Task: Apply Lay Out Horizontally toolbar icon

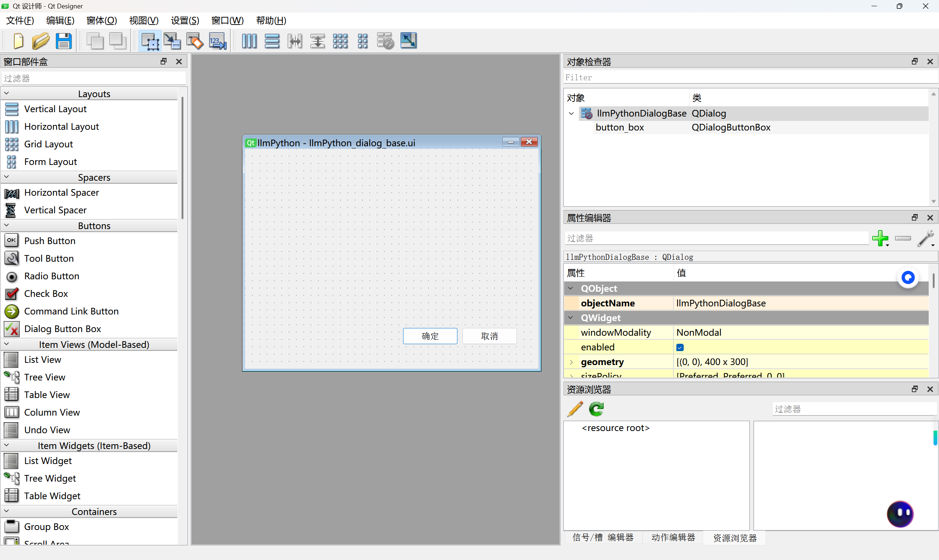Action: (x=249, y=41)
